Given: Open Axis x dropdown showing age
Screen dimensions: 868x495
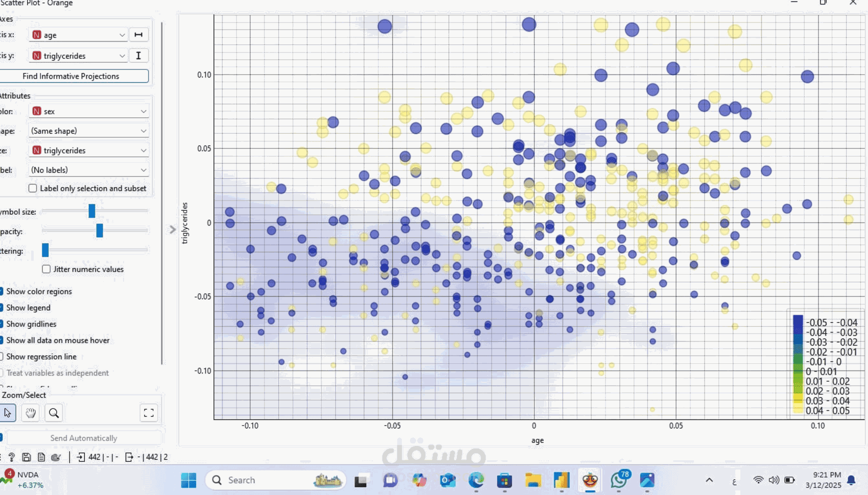Looking at the screenshot, I should point(78,35).
